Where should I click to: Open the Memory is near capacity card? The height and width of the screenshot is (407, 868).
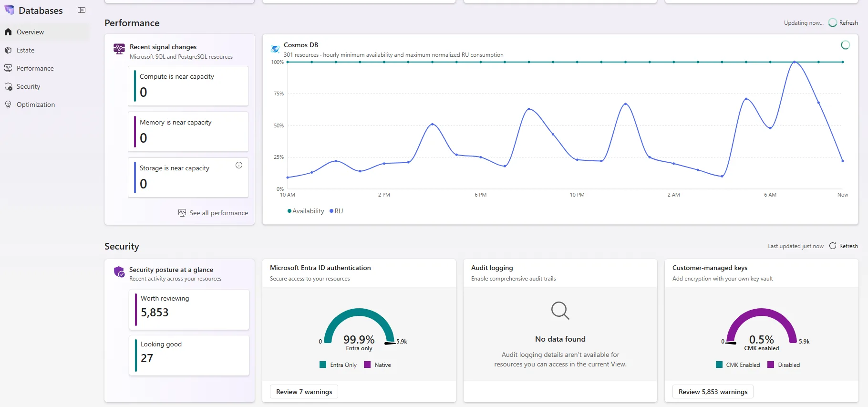[x=188, y=132]
